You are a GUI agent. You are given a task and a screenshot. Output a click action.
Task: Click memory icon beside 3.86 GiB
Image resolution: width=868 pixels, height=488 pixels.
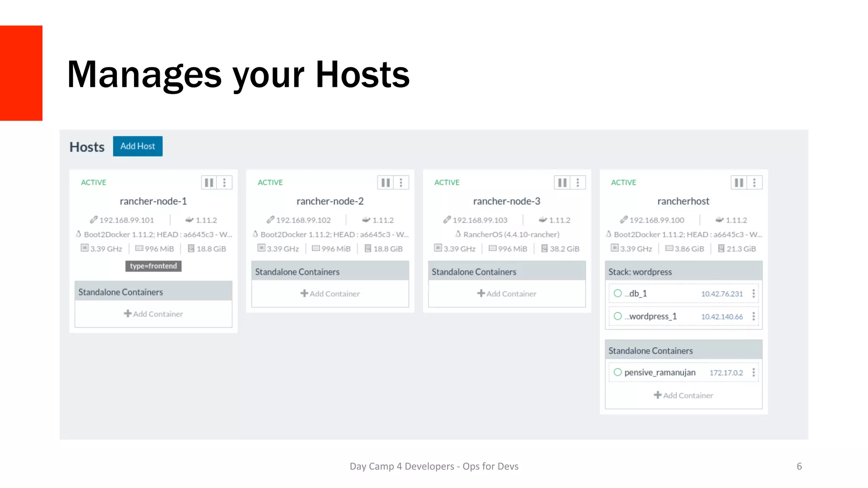[x=669, y=248]
